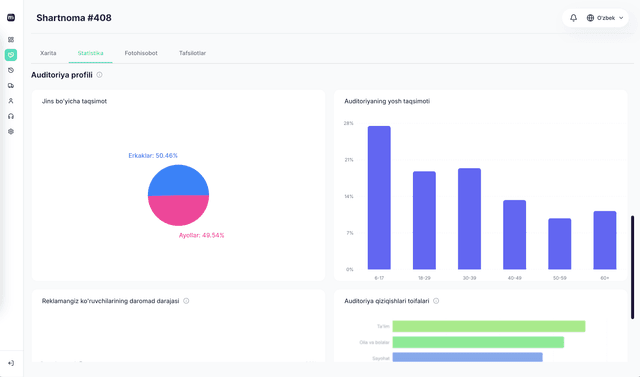Open the delivery truck sidebar icon
Screen dimensions: 640x377
[11, 86]
